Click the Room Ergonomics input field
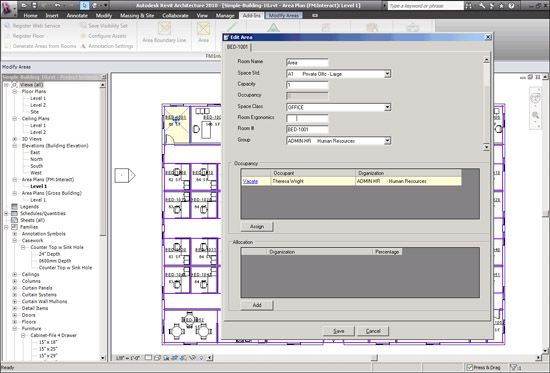This screenshot has height=373, width=550. (307, 118)
